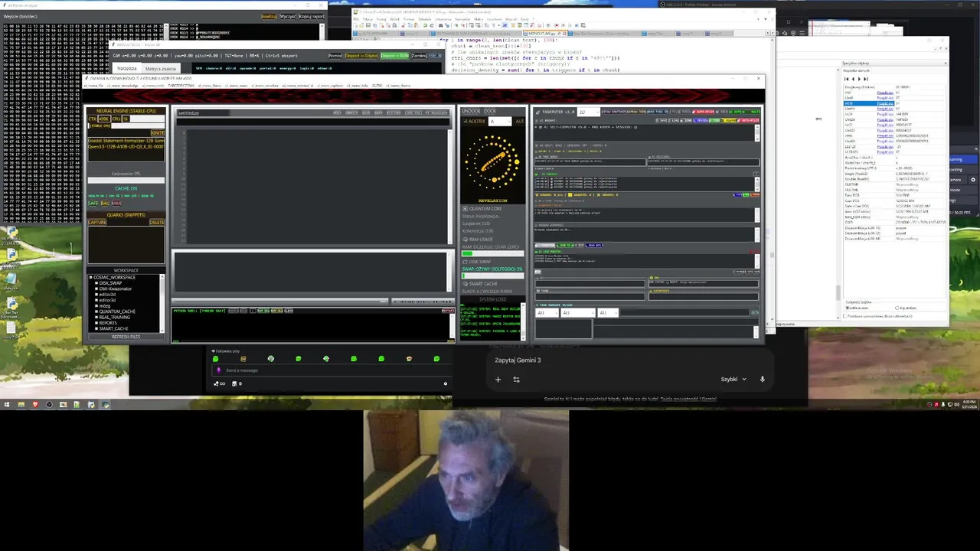Open the SMART_CACHE workspace folder
Image resolution: width=980 pixels, height=551 pixels.
[113, 328]
